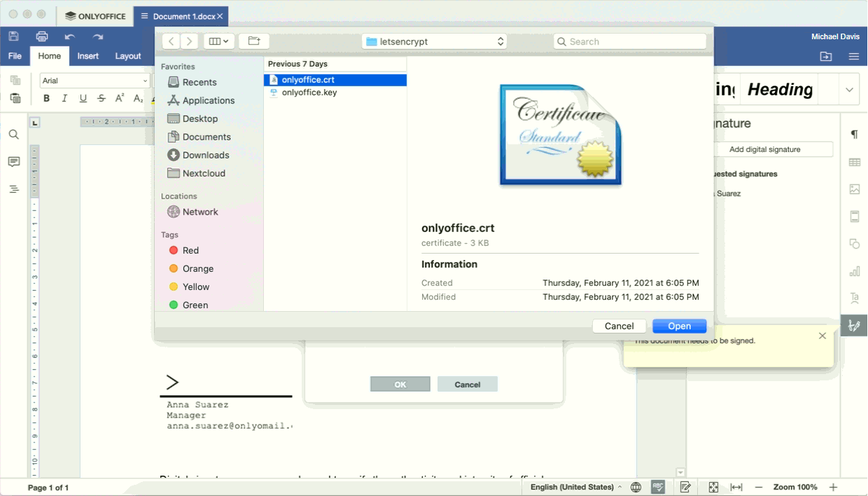The height and width of the screenshot is (496, 868).
Task: Toggle bold formatting
Action: 46,98
